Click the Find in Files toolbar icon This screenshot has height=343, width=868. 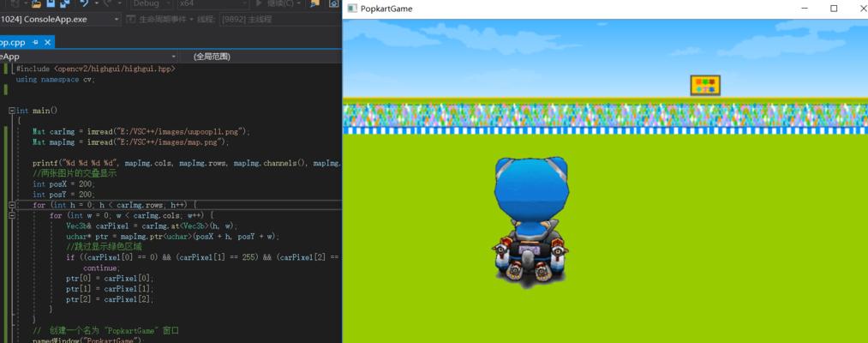coord(314,3)
